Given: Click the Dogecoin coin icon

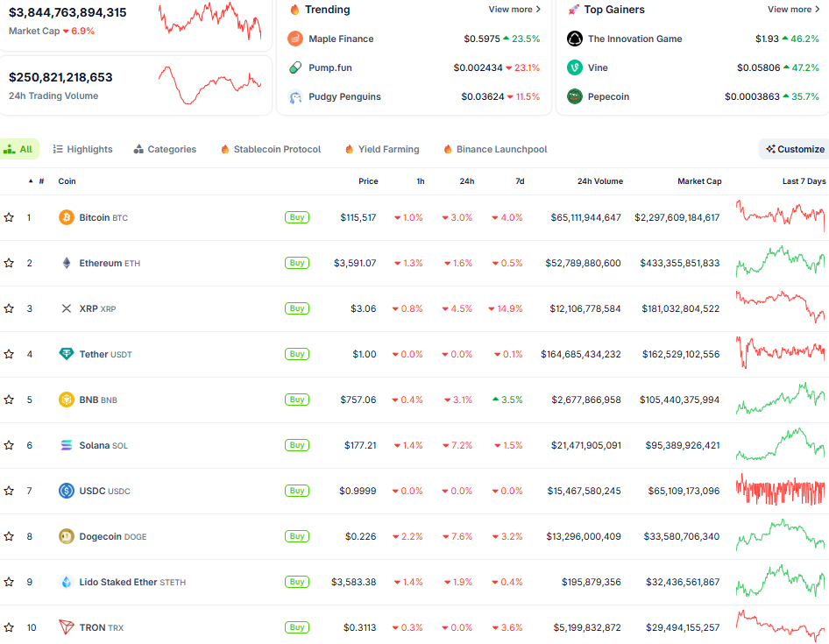Looking at the screenshot, I should [x=66, y=535].
